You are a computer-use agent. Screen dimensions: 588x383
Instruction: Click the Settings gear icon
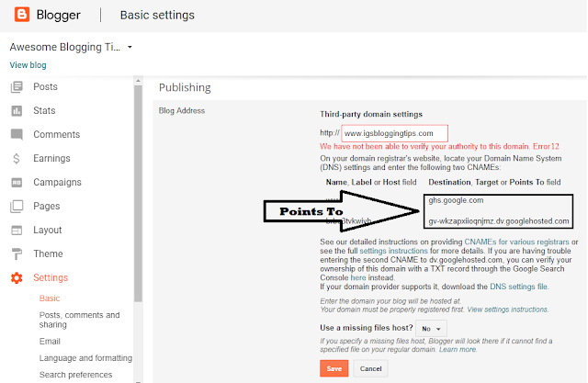tap(17, 277)
